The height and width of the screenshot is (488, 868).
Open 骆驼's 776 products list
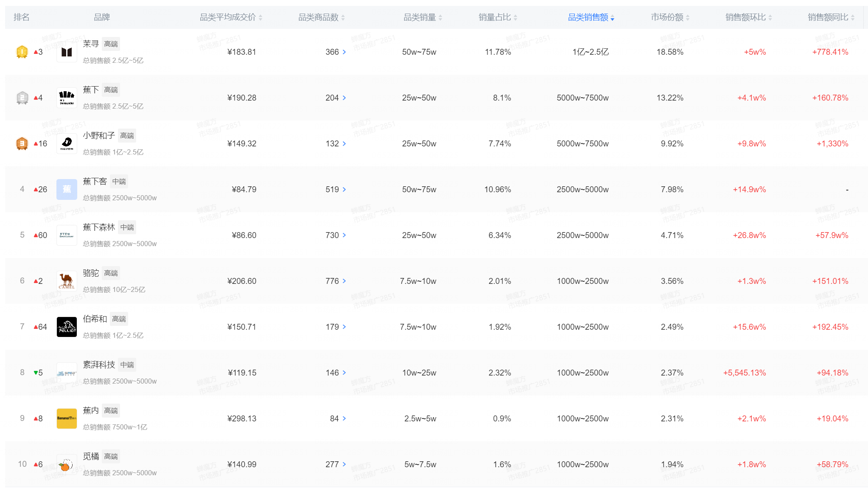click(344, 281)
